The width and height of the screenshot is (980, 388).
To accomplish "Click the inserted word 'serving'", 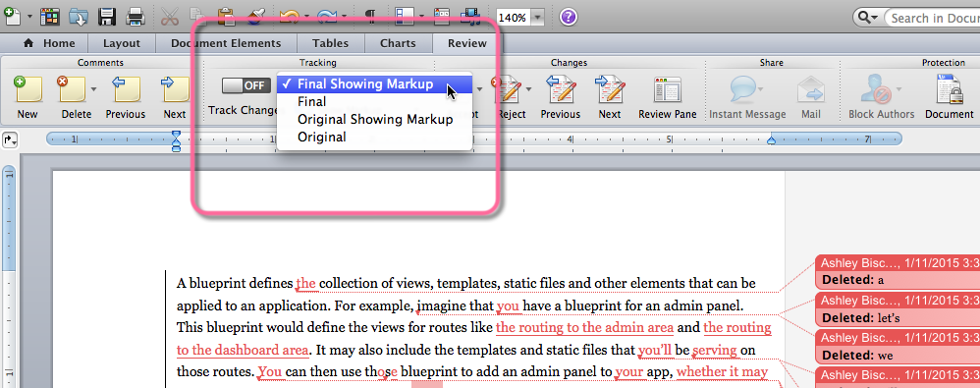I will pos(716,351).
